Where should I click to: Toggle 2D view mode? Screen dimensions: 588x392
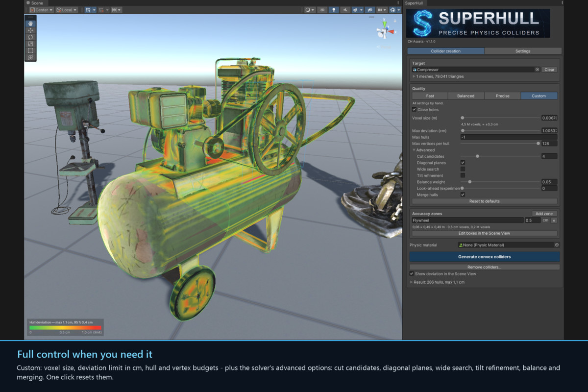[x=322, y=10]
